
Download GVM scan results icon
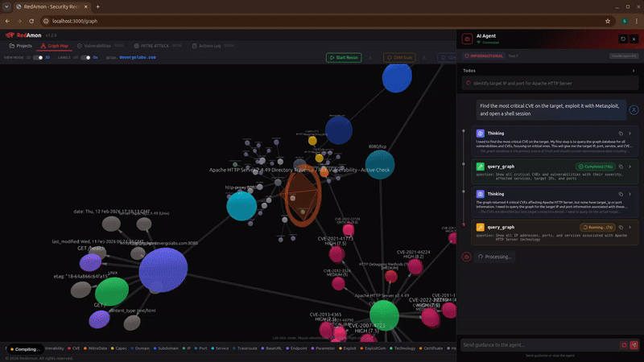click(x=424, y=57)
